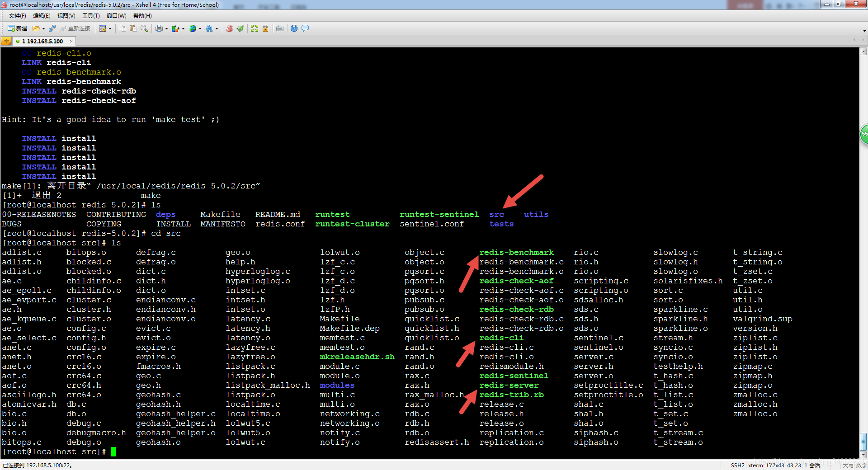Click 'redis-benchmark' green file name

click(x=516, y=253)
